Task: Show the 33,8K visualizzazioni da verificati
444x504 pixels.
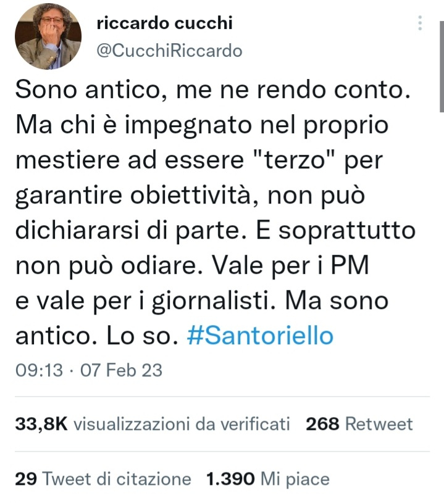Action: coord(153,424)
